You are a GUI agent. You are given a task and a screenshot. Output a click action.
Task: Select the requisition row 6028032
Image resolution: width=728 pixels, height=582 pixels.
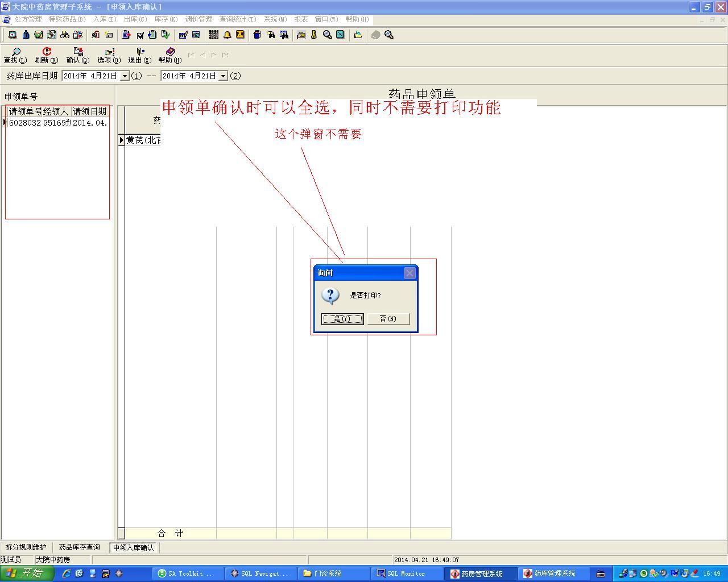click(58, 123)
